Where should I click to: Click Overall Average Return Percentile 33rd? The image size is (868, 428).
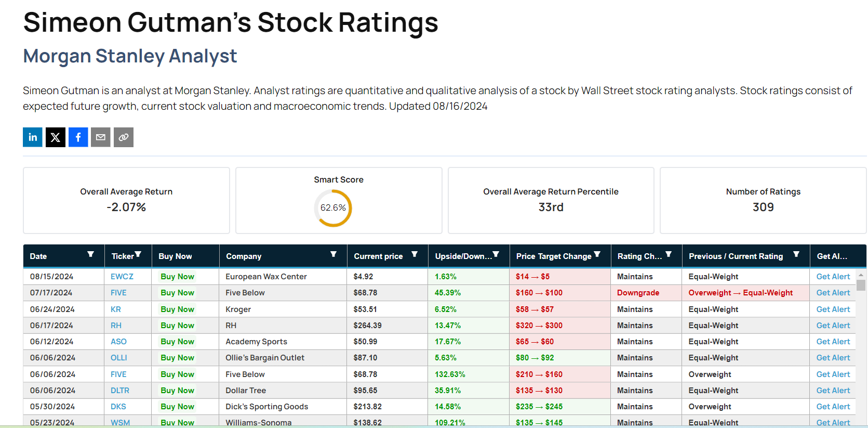click(x=551, y=200)
